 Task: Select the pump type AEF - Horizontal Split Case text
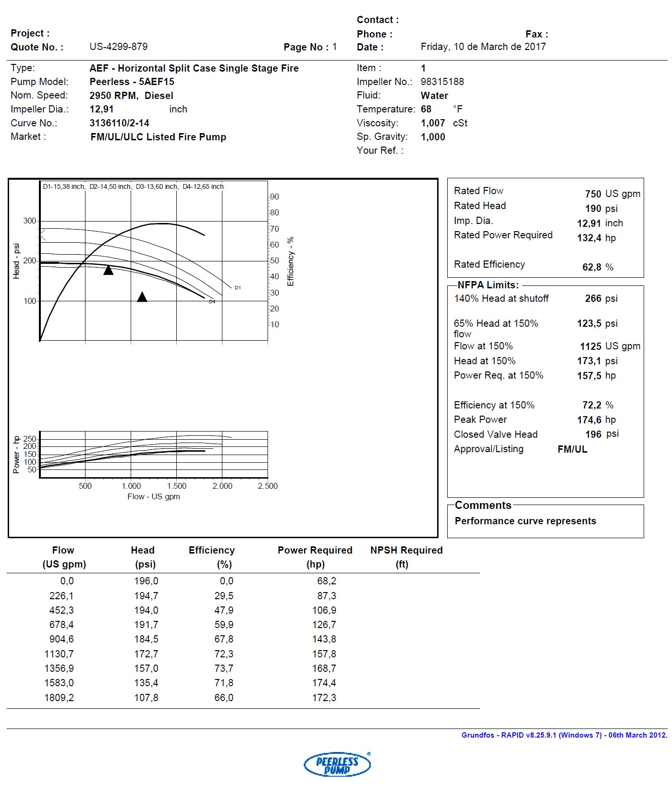pos(194,68)
